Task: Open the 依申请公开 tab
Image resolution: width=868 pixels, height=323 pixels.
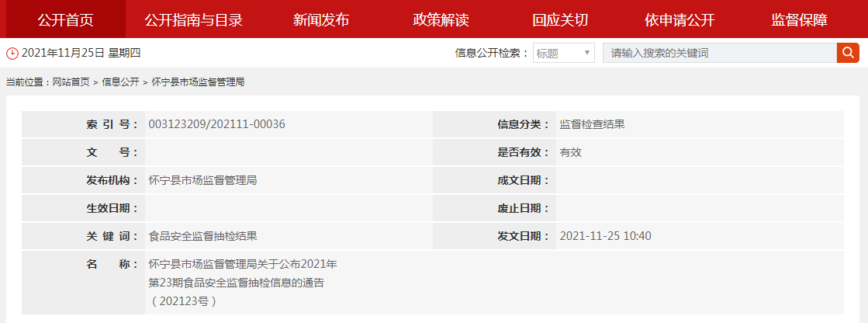Action: (680, 20)
